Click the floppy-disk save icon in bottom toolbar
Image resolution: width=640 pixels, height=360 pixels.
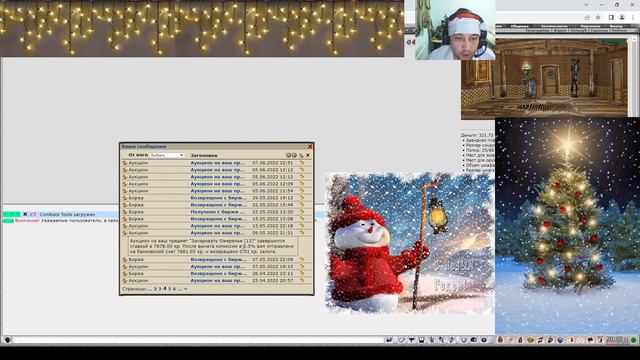(421, 340)
